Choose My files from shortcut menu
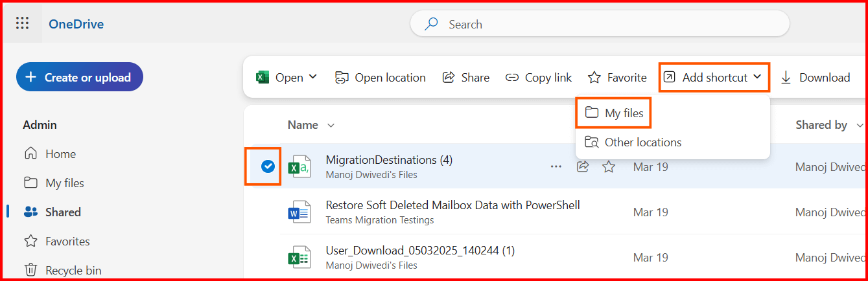This screenshot has width=868, height=281. 613,113
